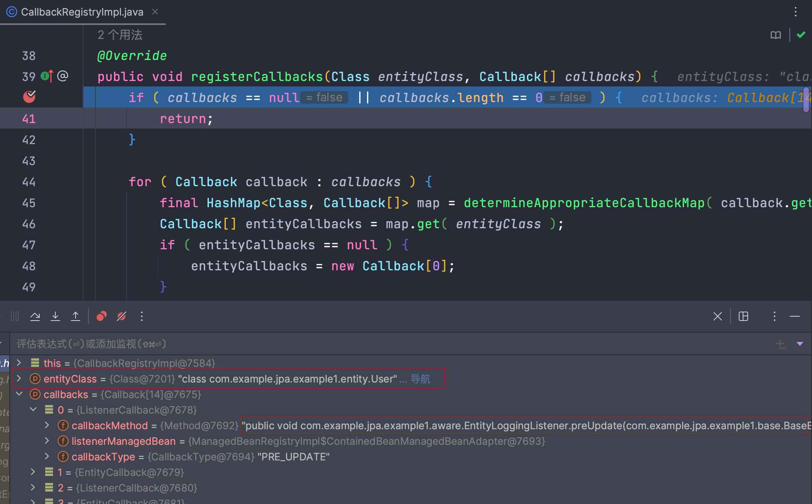Close the CallbackRegistryImpl.java tab
Viewport: 812px width, 504px height.
[x=155, y=12]
